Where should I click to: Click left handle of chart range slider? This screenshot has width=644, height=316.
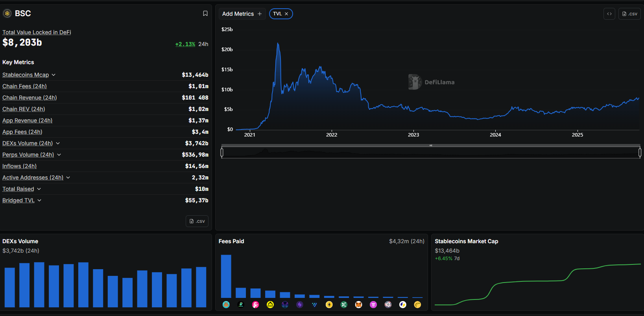(222, 152)
